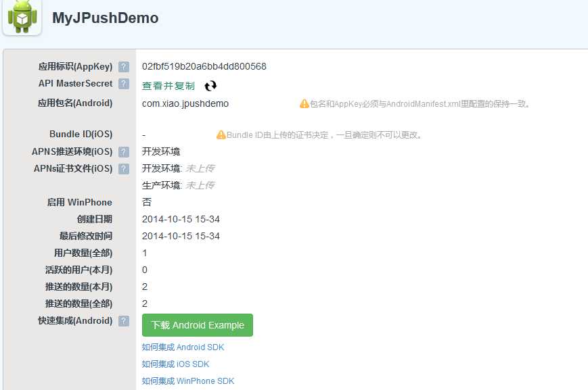This screenshot has width=588, height=390.
Task: Click 查看并复制 link for MasterSecret
Action: coord(168,86)
